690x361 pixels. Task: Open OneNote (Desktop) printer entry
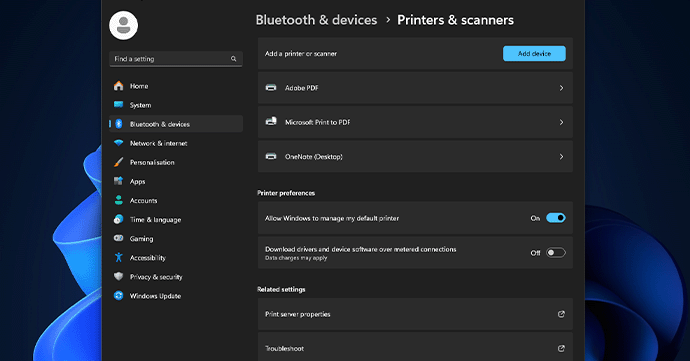click(415, 157)
